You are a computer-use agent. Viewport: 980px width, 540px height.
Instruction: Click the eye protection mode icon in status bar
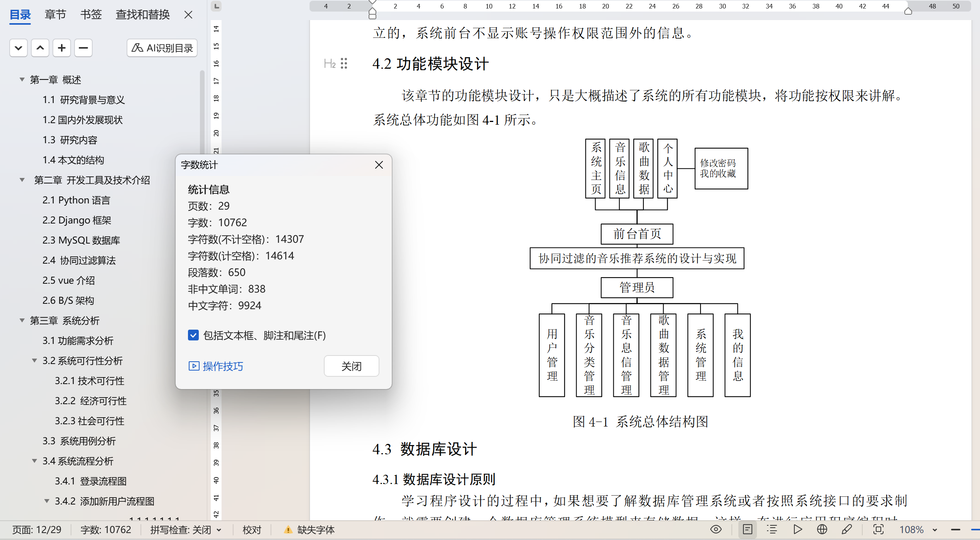[716, 529]
